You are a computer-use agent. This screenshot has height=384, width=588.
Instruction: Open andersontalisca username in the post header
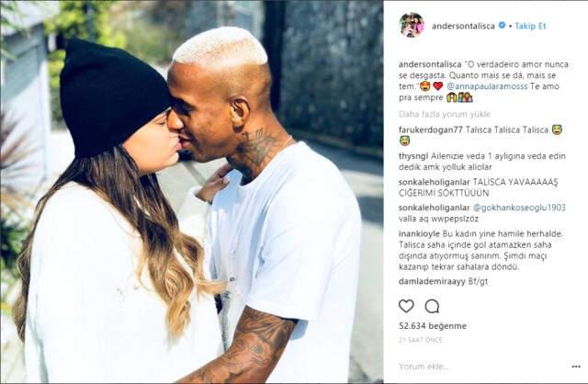point(463,26)
